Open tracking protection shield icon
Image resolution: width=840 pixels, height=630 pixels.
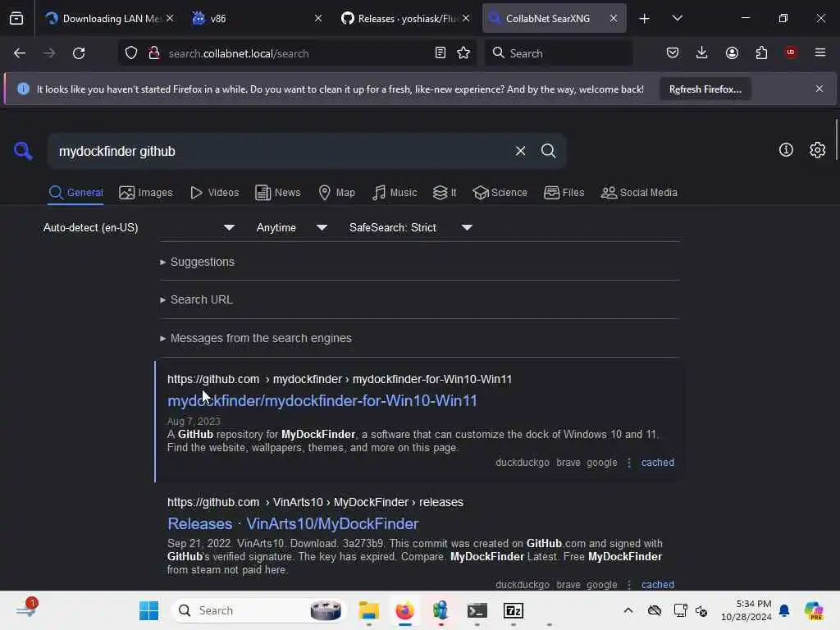coord(131,53)
